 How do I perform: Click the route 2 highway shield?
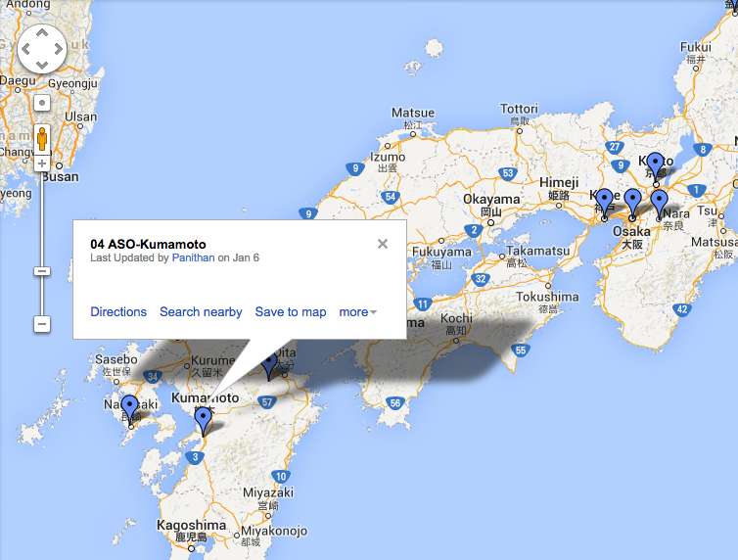pyautogui.click(x=474, y=231)
